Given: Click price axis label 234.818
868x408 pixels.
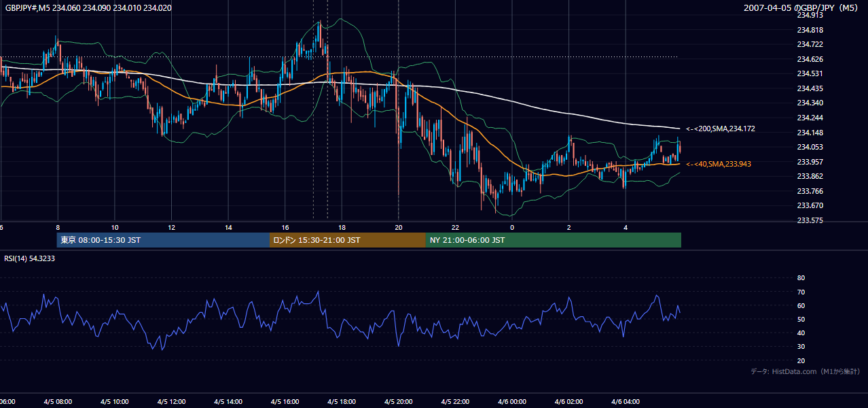Looking at the screenshot, I should (810, 30).
